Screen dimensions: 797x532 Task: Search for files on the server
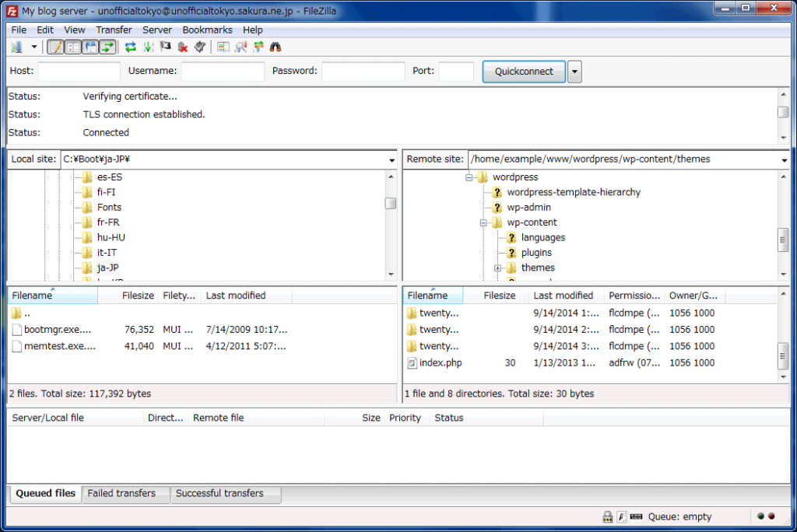point(276,47)
